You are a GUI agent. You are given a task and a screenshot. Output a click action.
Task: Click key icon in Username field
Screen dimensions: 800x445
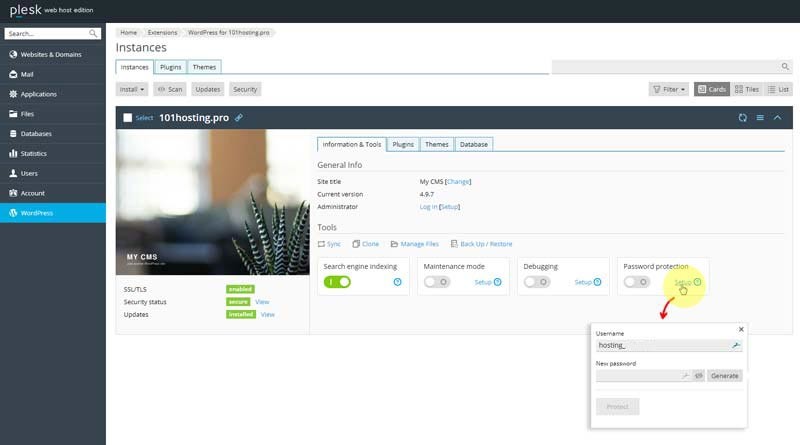click(735, 345)
